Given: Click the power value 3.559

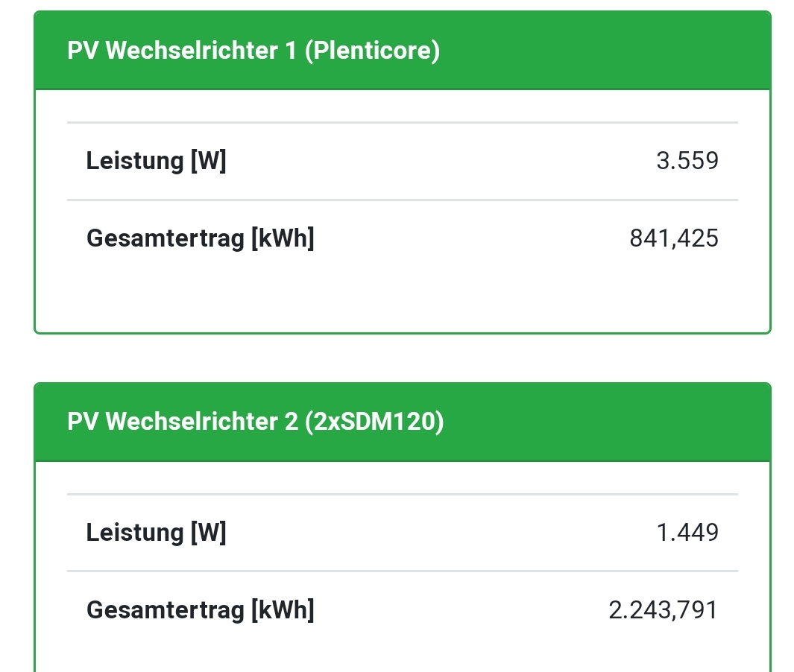Looking at the screenshot, I should tap(687, 161).
